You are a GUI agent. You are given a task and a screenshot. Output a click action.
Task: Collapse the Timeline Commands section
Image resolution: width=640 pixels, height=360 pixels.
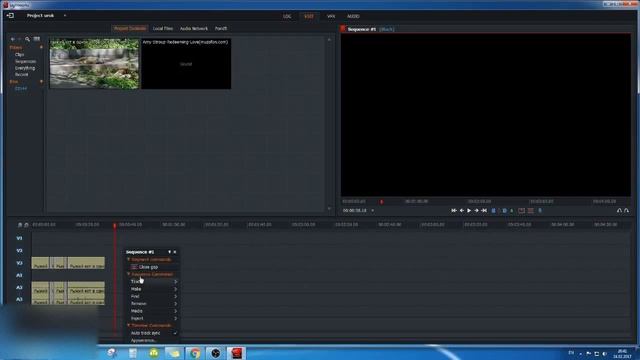(129, 325)
